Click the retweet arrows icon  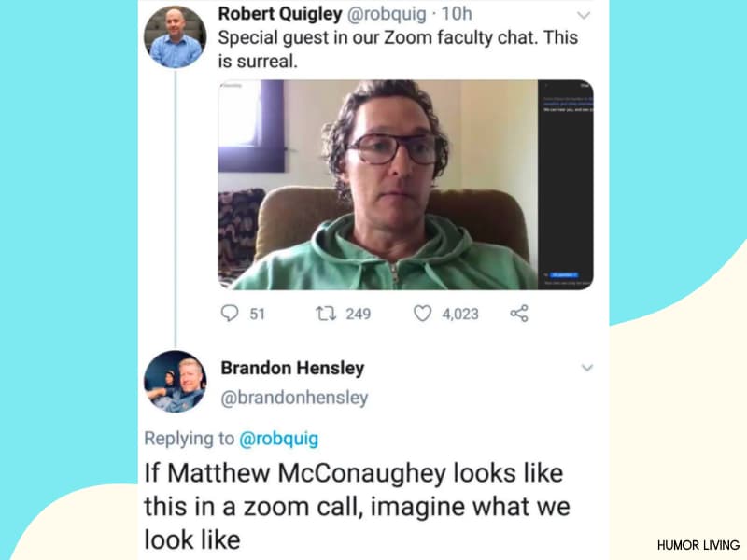(x=326, y=314)
